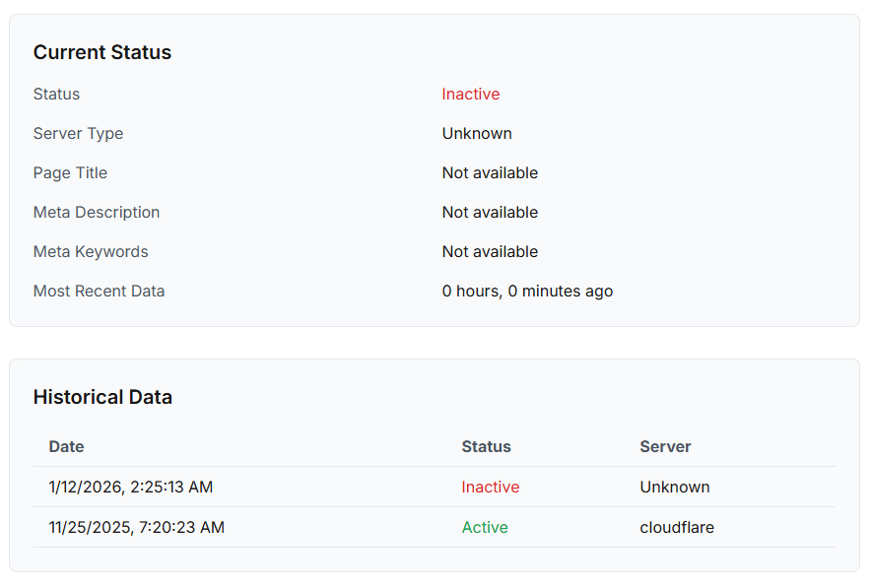Select the "0 hours, 0 minutes ago" text

click(527, 292)
